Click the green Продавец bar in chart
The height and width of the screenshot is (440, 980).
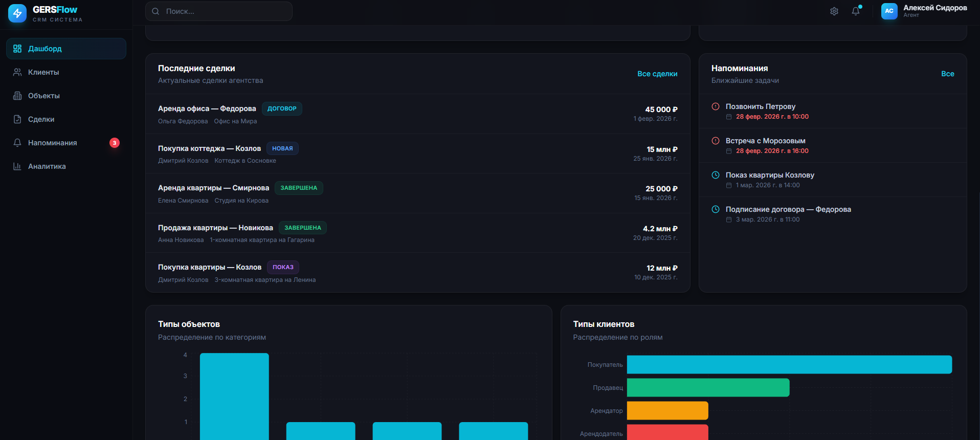(x=708, y=388)
